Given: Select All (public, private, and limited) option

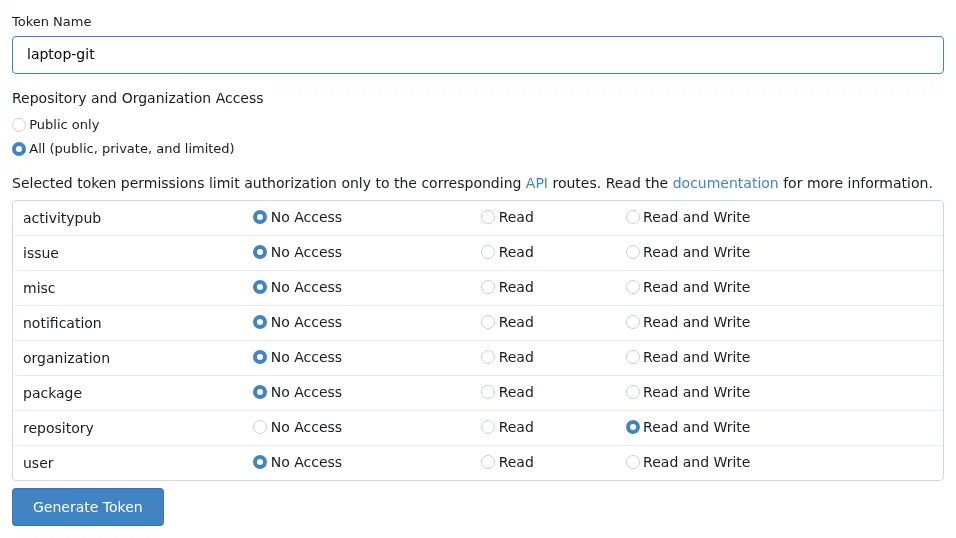Looking at the screenshot, I should (x=19, y=149).
